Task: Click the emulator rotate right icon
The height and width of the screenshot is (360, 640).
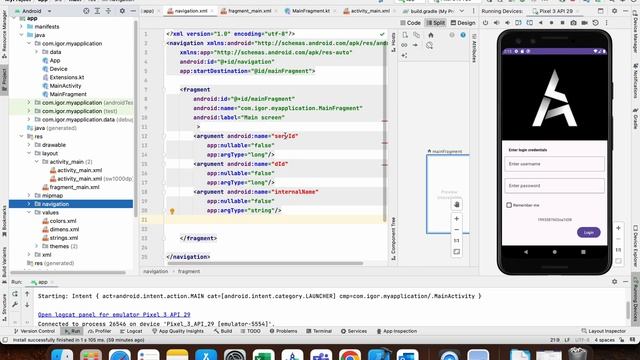Action: pos(529,23)
